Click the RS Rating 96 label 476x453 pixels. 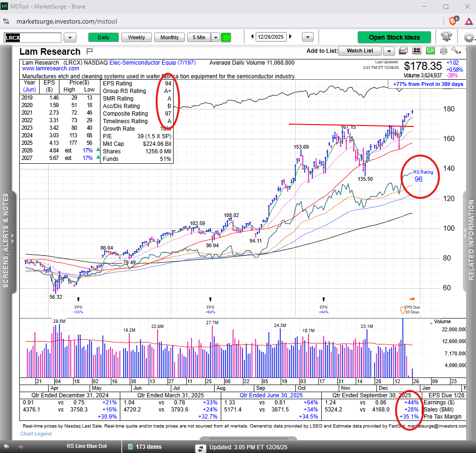tap(423, 176)
